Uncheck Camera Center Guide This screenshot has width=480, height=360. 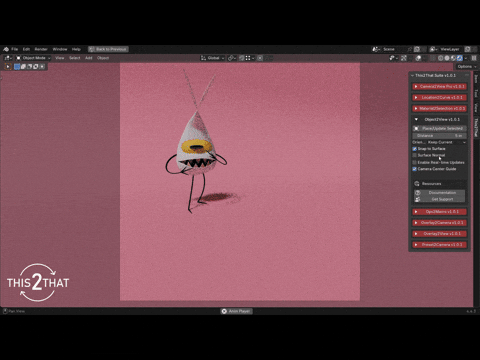point(415,169)
